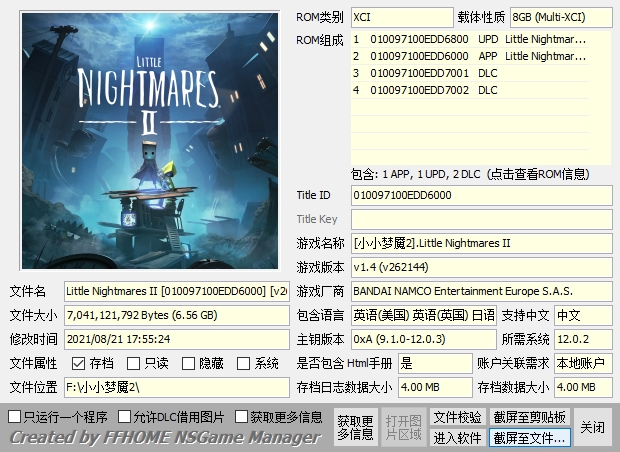620x452 pixels.
Task: Enable 只运行一个程序 option
Action: (15, 416)
